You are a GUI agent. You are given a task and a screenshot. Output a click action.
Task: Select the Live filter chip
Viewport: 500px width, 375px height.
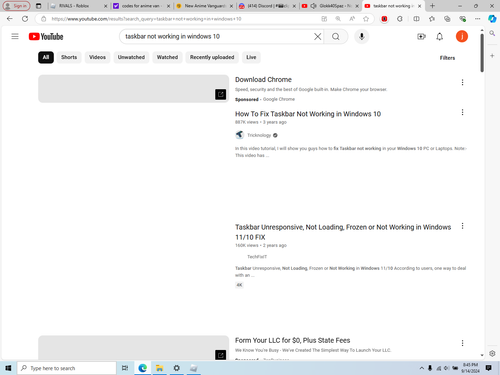click(x=251, y=57)
